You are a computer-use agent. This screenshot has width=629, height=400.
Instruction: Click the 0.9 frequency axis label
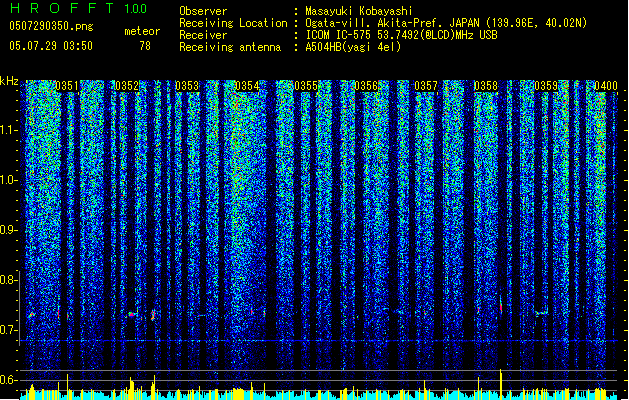tap(8, 230)
